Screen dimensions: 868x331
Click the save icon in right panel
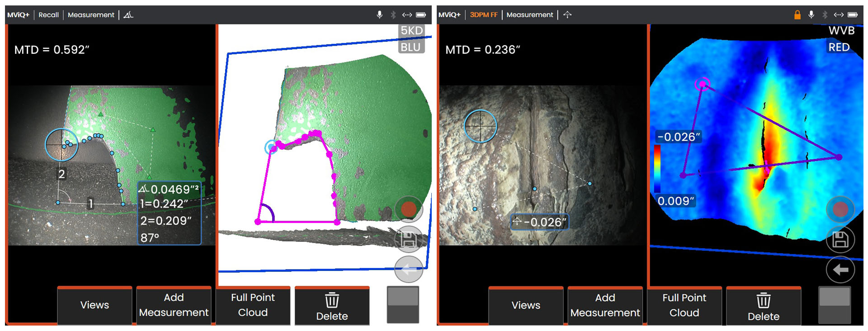pyautogui.click(x=840, y=240)
